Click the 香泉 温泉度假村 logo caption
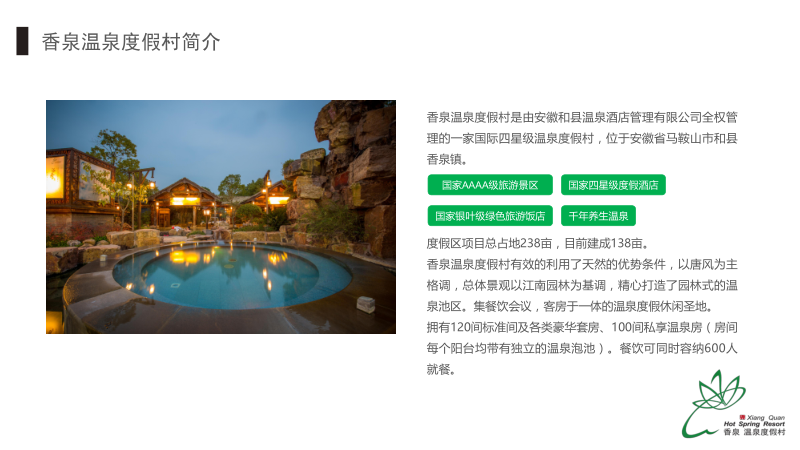The image size is (800, 450). pos(754,432)
